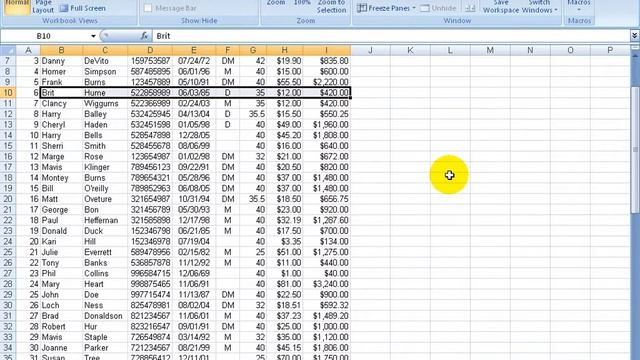Click the cell containing Duck
The height and width of the screenshot is (360, 640).
click(x=105, y=231)
